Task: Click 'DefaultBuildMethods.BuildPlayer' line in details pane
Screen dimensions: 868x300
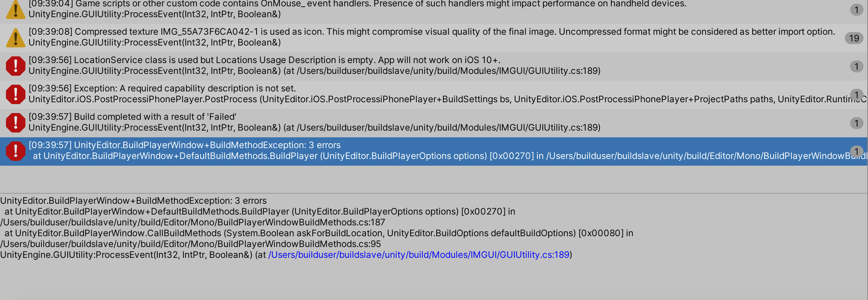Action: click(x=260, y=212)
